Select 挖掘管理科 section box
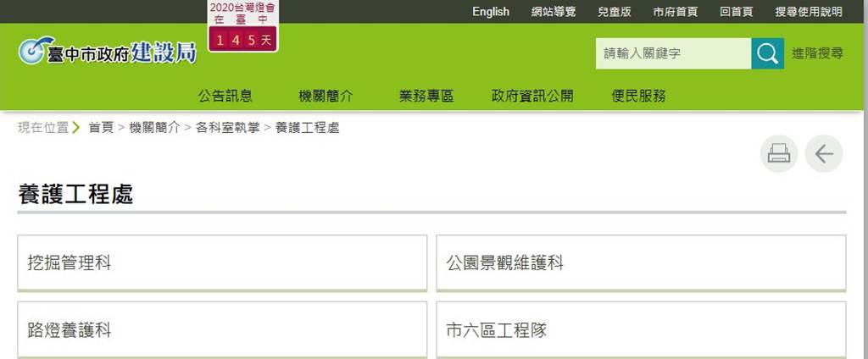The height and width of the screenshot is (359, 868). point(222,263)
